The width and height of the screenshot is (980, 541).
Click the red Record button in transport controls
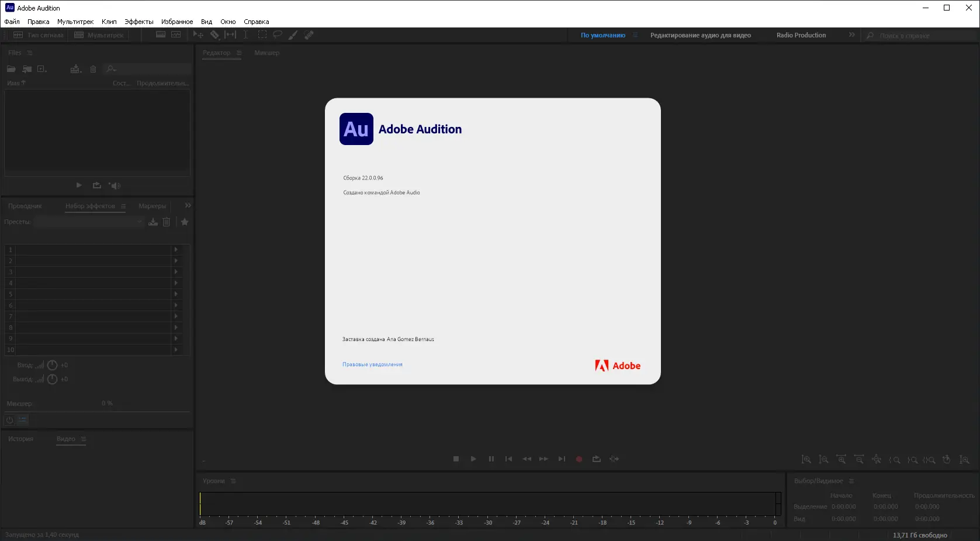point(579,459)
